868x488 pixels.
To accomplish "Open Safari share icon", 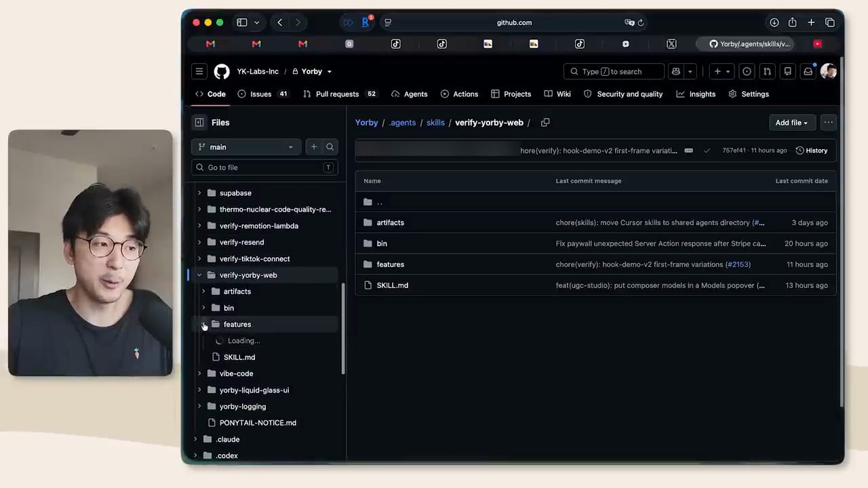I will pyautogui.click(x=792, y=22).
